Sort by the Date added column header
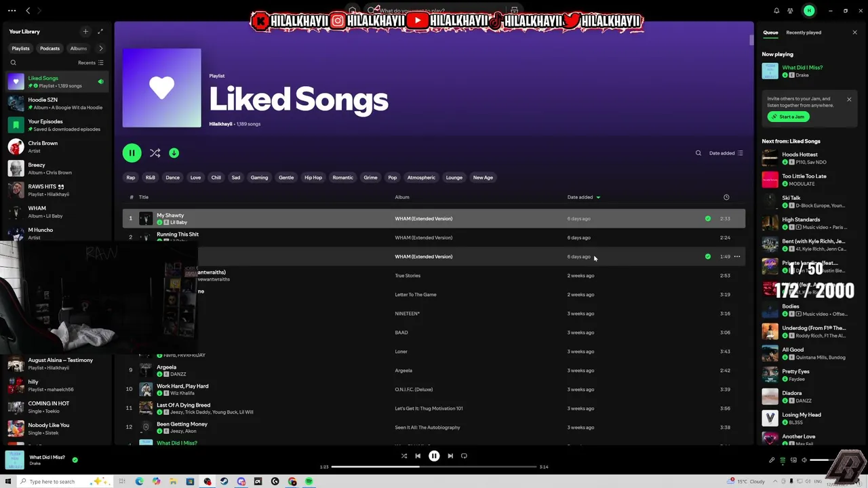The height and width of the screenshot is (488, 868). tap(583, 197)
